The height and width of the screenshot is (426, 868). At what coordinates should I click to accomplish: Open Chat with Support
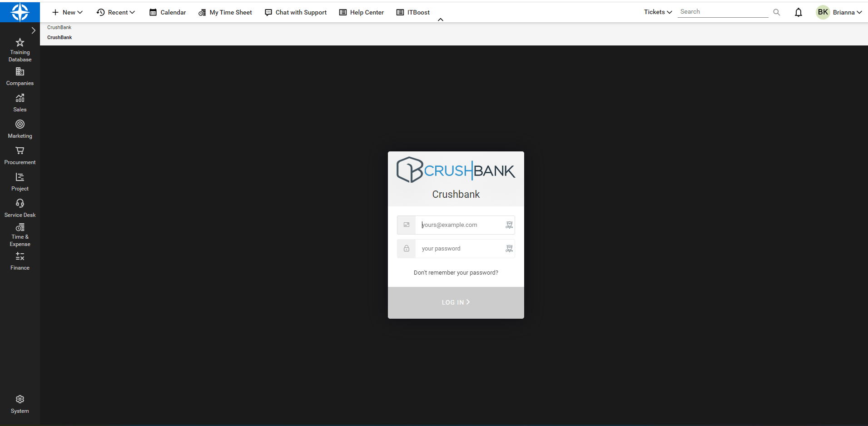click(x=296, y=12)
